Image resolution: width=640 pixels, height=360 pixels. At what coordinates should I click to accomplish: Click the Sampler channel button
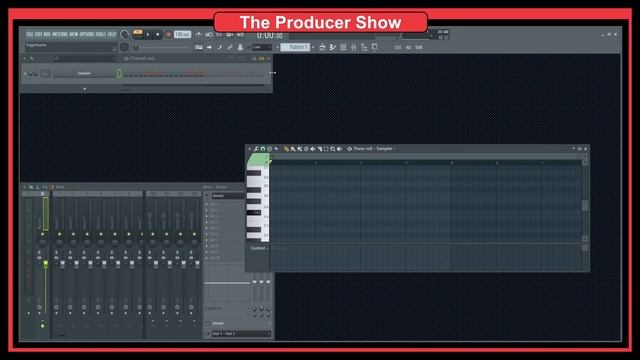click(84, 74)
